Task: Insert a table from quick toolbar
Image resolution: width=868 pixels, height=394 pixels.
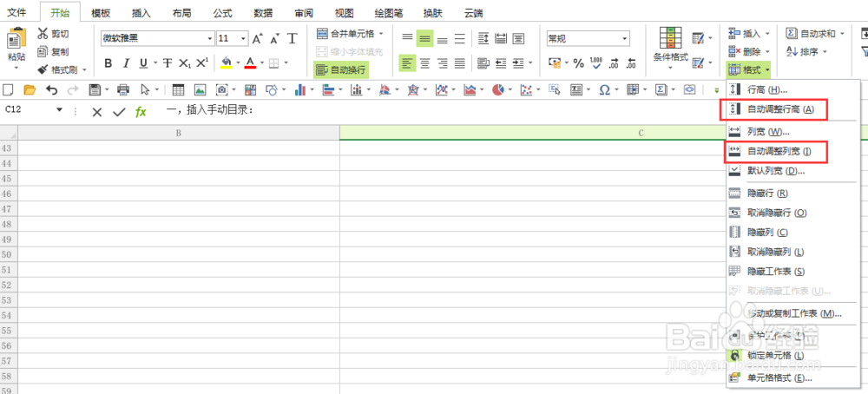Action: click(178, 89)
